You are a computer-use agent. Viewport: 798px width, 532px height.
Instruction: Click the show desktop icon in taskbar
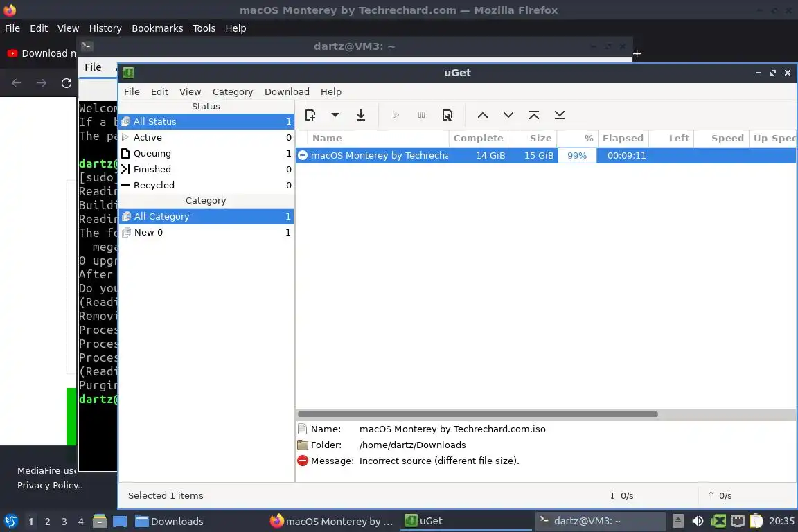(x=120, y=522)
